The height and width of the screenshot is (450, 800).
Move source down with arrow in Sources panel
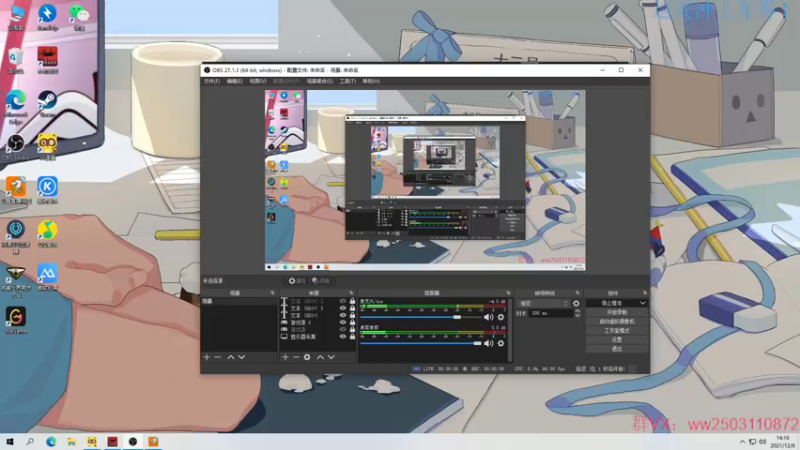332,357
